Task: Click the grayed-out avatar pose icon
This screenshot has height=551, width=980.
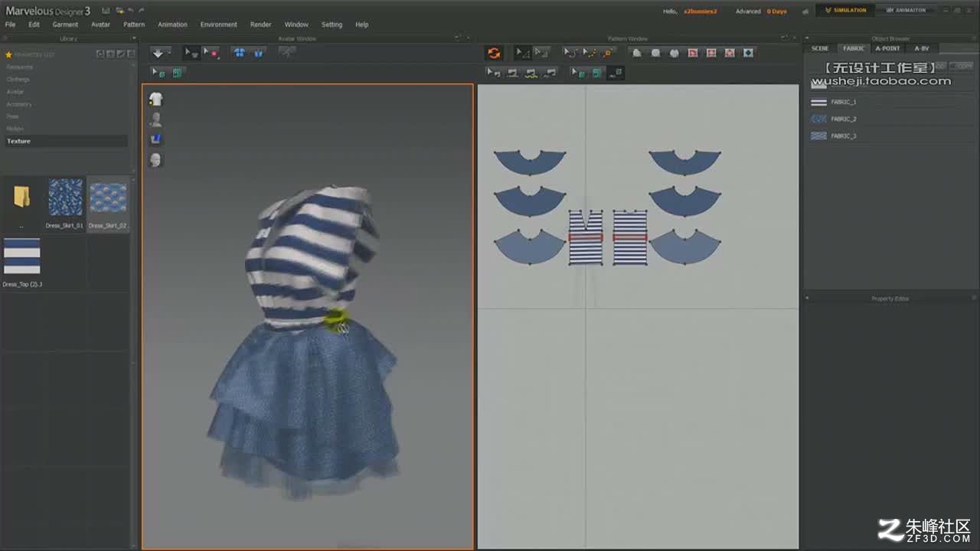Action: 287,53
